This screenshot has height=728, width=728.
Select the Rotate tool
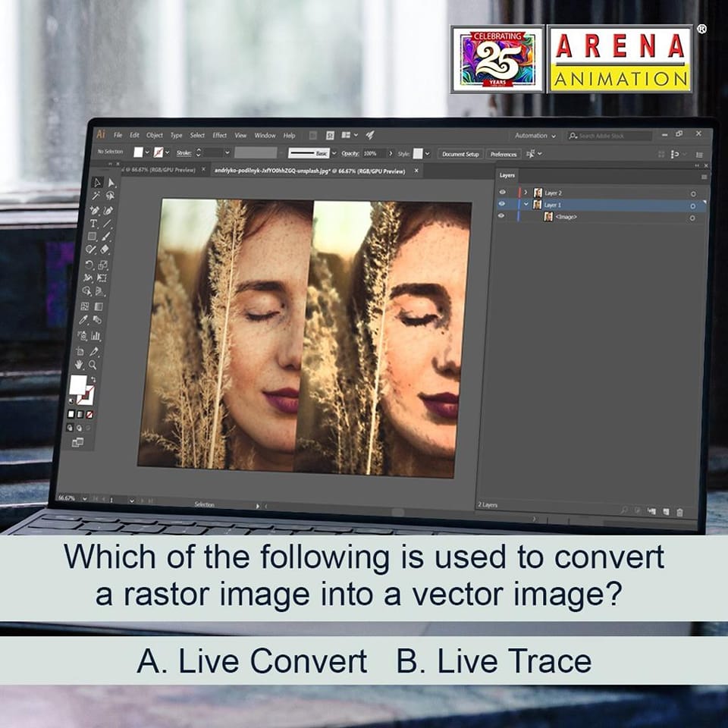[89, 265]
